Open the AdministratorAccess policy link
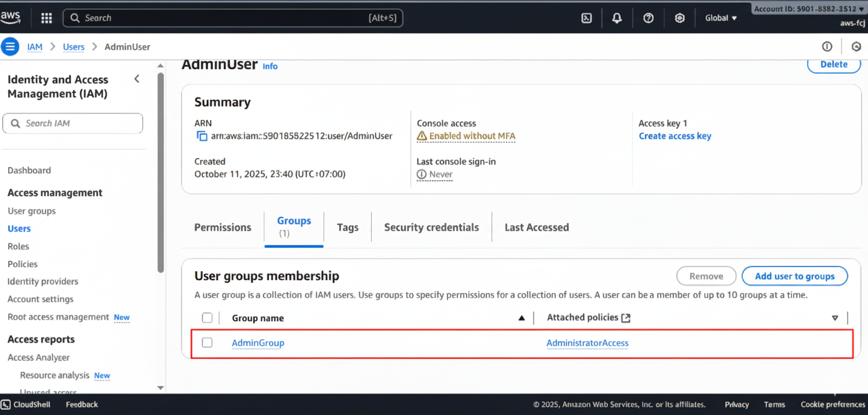This screenshot has width=868, height=415. click(587, 343)
